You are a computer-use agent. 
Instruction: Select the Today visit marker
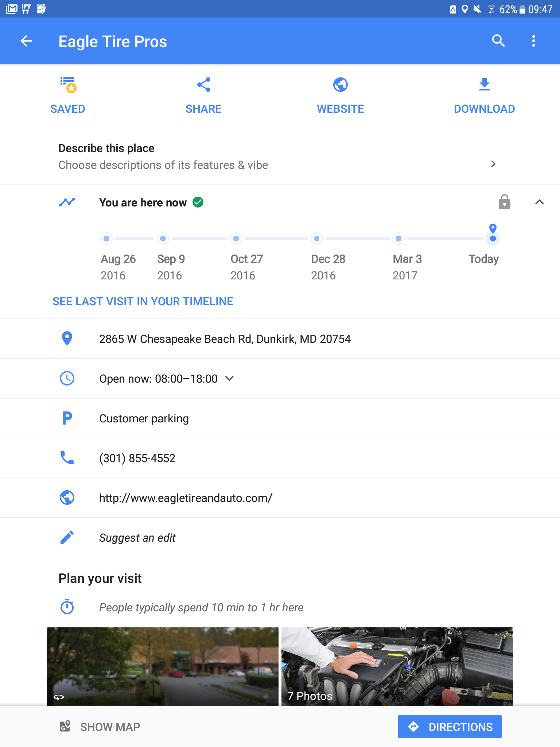(x=493, y=239)
